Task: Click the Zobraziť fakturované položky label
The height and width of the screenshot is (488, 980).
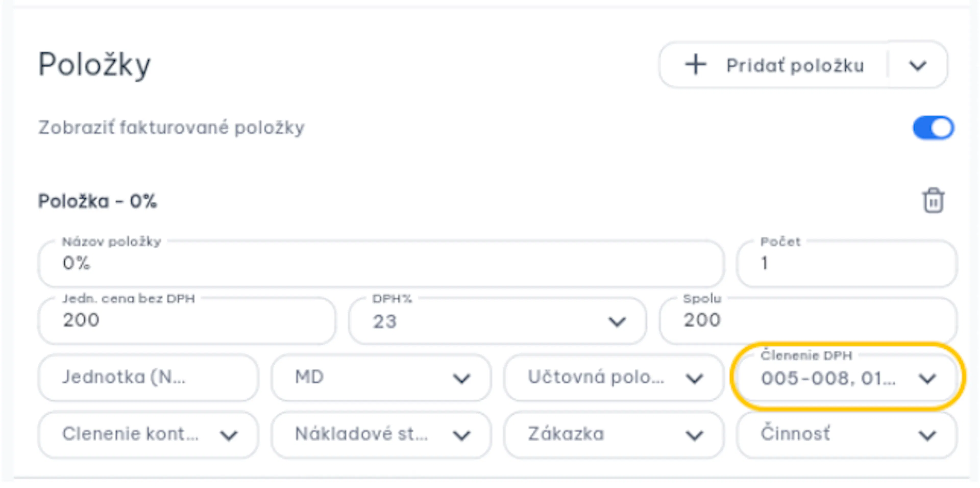Action: click(x=171, y=127)
